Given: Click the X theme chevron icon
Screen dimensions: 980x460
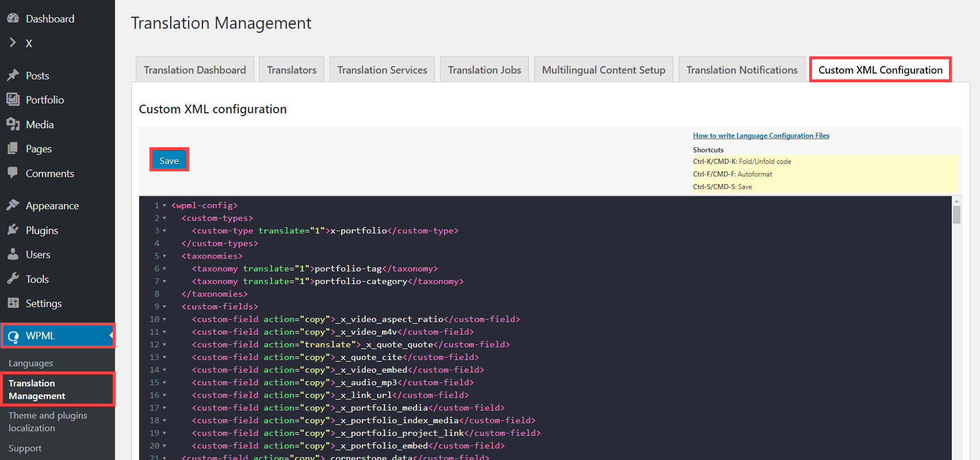Looking at the screenshot, I should click(13, 43).
